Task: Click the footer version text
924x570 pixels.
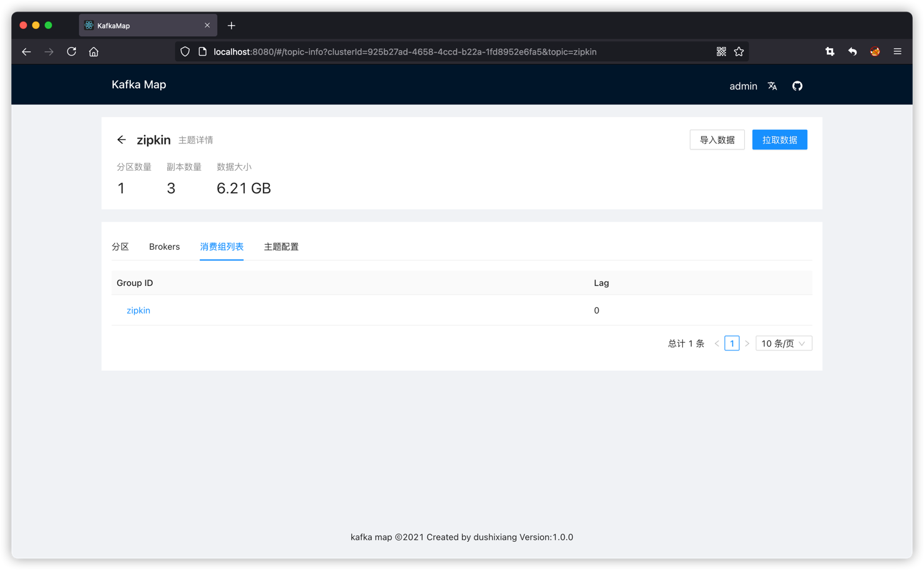Action: 462,537
